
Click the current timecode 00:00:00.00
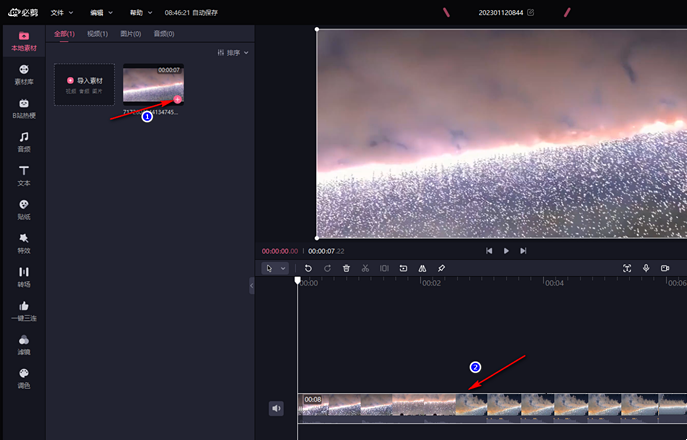(x=280, y=251)
